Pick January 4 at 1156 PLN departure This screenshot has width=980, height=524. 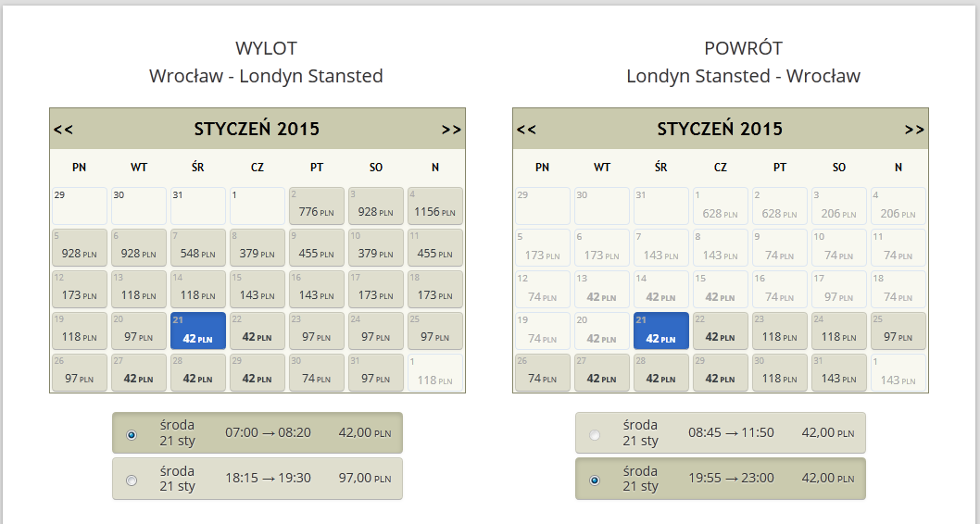pos(435,206)
